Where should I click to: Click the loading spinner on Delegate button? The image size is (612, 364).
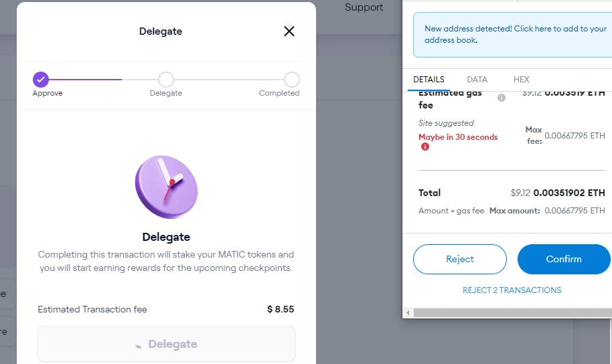138,346
